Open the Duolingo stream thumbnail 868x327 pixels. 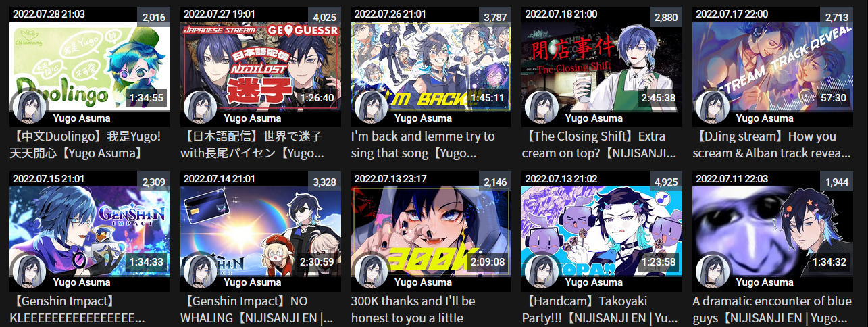click(90, 64)
